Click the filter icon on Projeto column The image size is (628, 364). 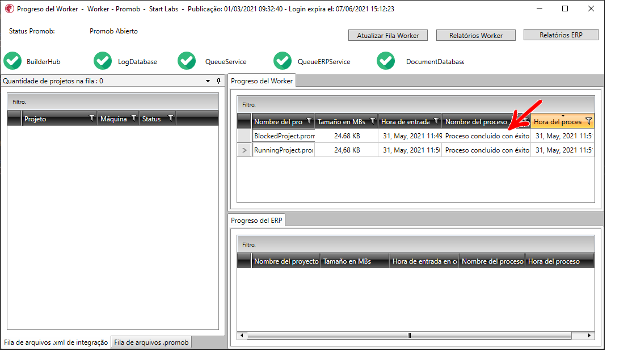pos(92,118)
